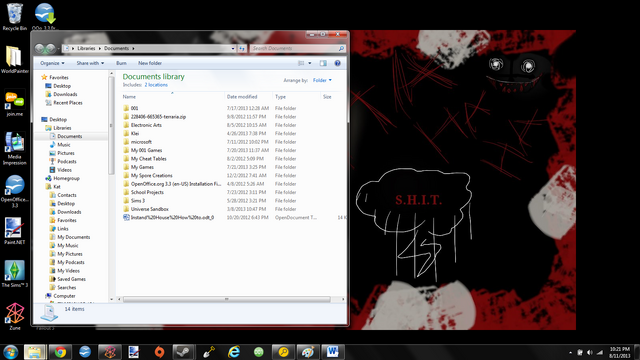Open the Share with dropdown menu
The image size is (640, 360).
(90, 63)
